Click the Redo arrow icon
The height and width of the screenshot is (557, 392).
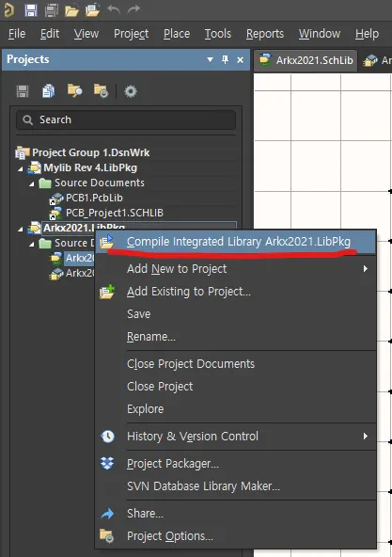coord(133,9)
